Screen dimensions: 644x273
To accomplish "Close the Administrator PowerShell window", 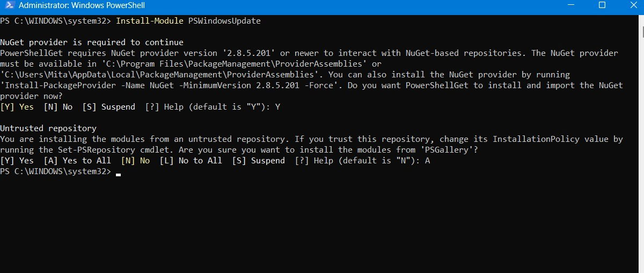I will [x=631, y=6].
